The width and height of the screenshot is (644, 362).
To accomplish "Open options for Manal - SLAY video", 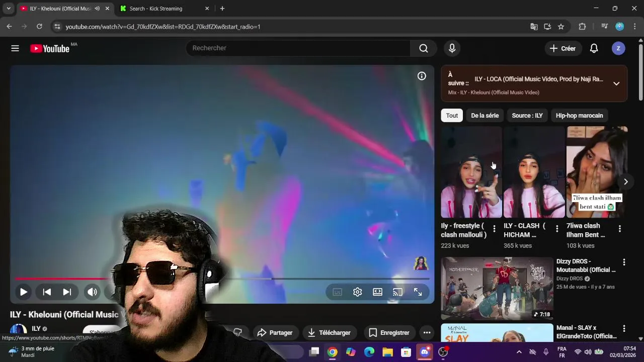I will point(624,329).
